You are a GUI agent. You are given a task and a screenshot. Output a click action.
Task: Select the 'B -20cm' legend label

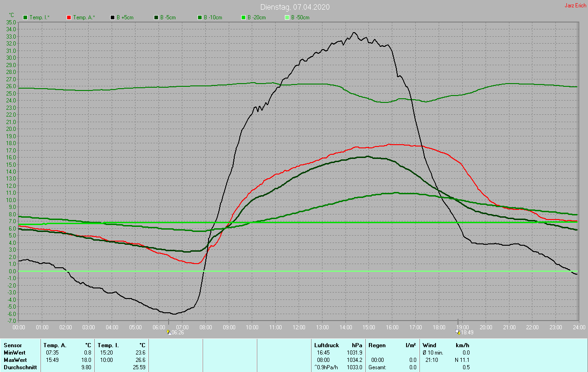[x=256, y=17]
